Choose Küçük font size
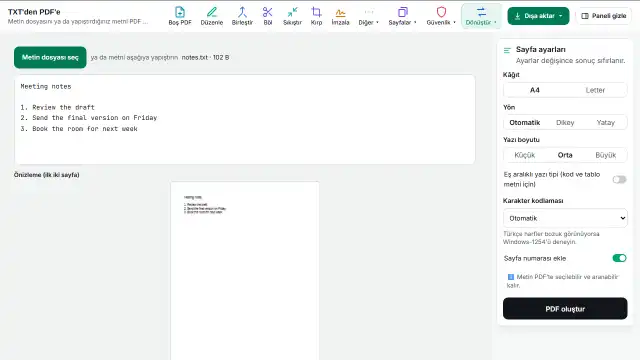Screen dimensions: 640x360 coord(524,155)
